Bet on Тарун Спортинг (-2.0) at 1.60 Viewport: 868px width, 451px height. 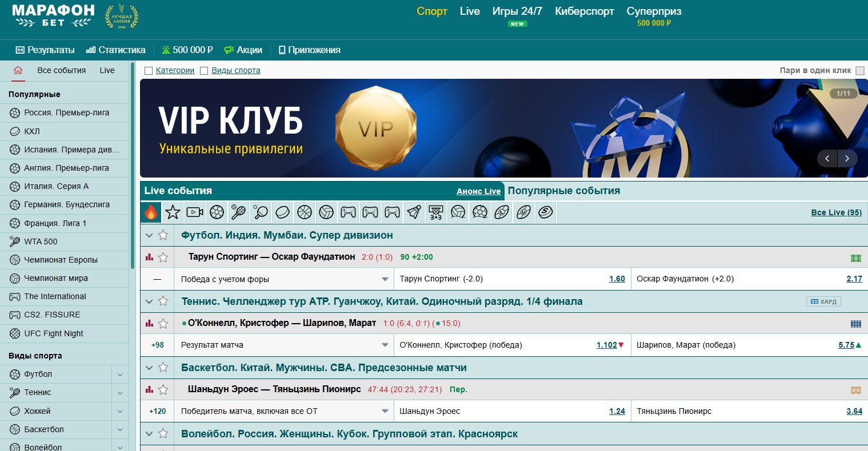click(617, 279)
